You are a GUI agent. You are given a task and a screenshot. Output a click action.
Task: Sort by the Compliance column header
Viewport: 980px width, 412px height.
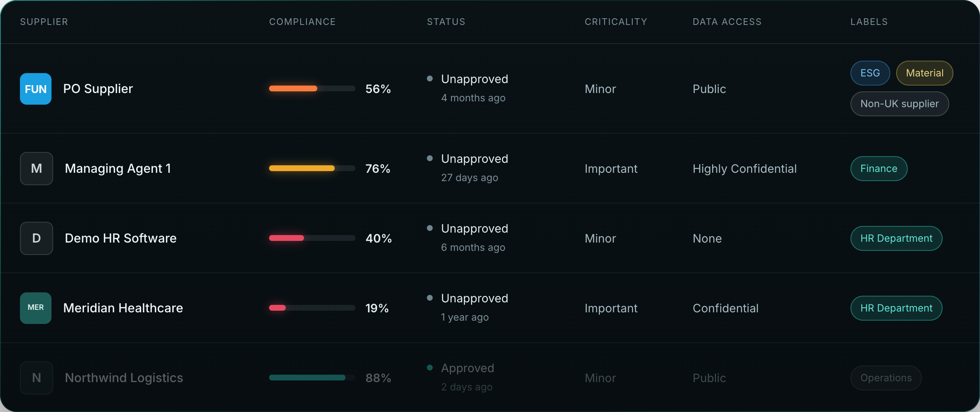tap(302, 22)
